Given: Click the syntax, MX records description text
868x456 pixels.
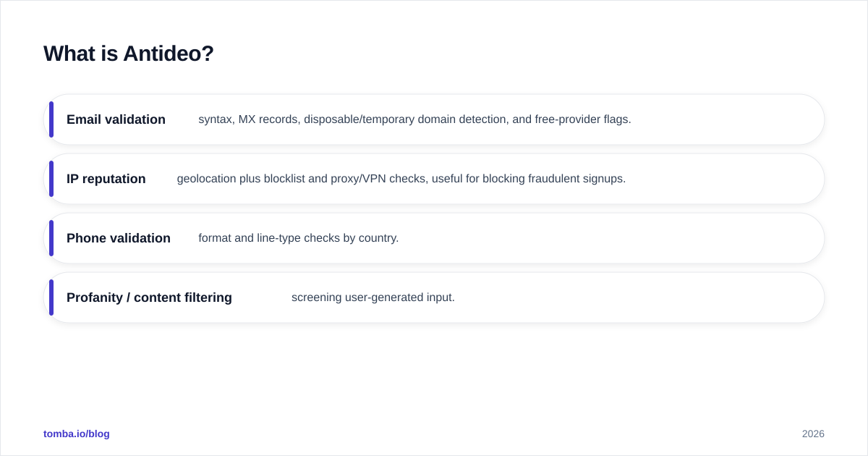Looking at the screenshot, I should (x=414, y=119).
